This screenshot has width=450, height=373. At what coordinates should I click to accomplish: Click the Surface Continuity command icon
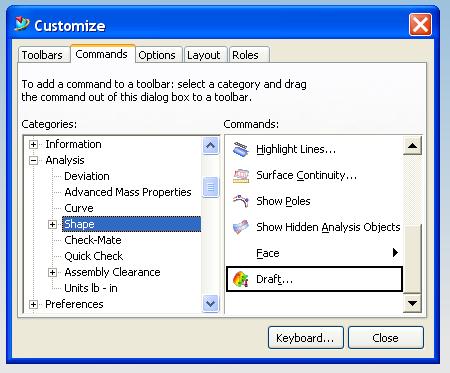tap(241, 175)
